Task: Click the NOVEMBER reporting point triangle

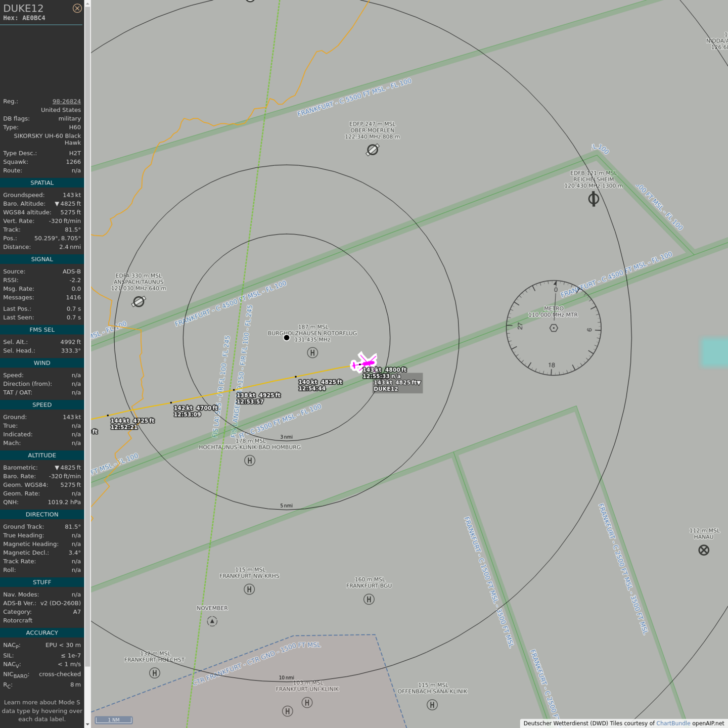Action: [x=212, y=621]
